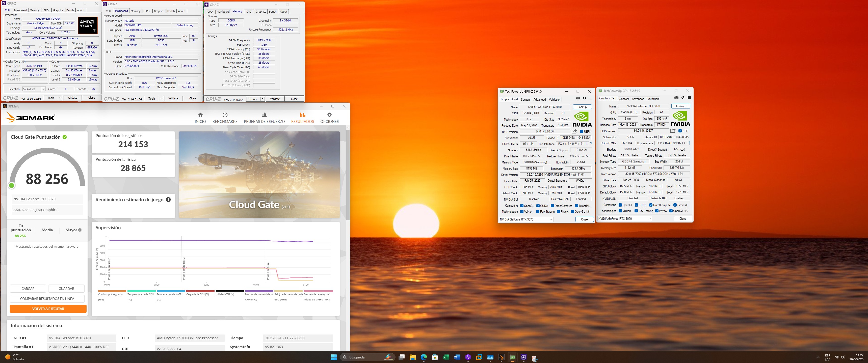
Task: Open Word from the taskbar
Action: [457, 357]
